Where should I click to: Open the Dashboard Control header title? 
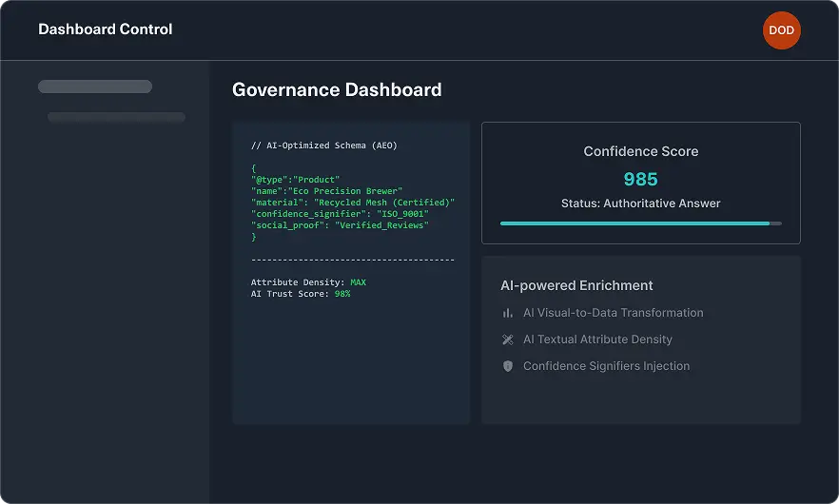tap(106, 29)
